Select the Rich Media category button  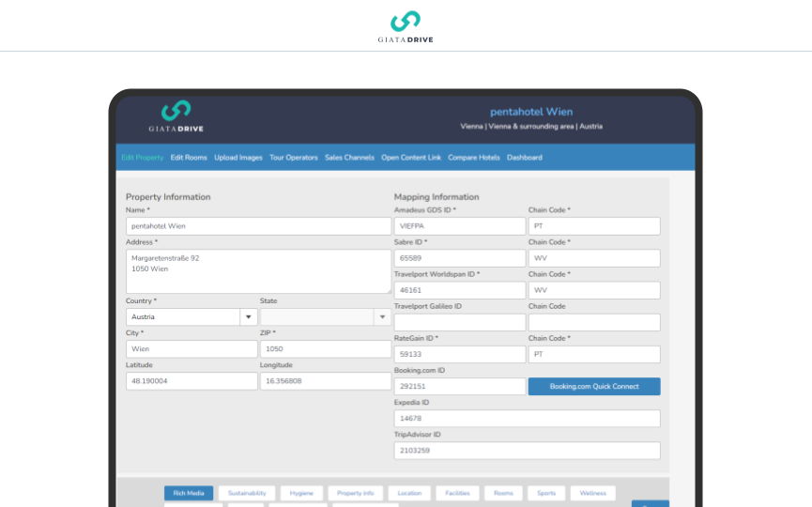click(189, 493)
